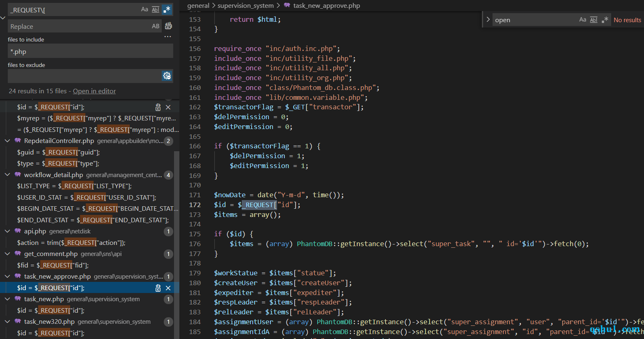Collapse the task_new_approve.php results group
The image size is (644, 339).
point(7,276)
